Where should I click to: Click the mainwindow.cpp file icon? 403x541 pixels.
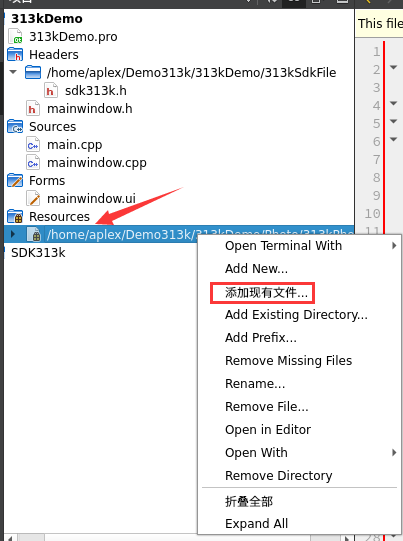(33, 163)
